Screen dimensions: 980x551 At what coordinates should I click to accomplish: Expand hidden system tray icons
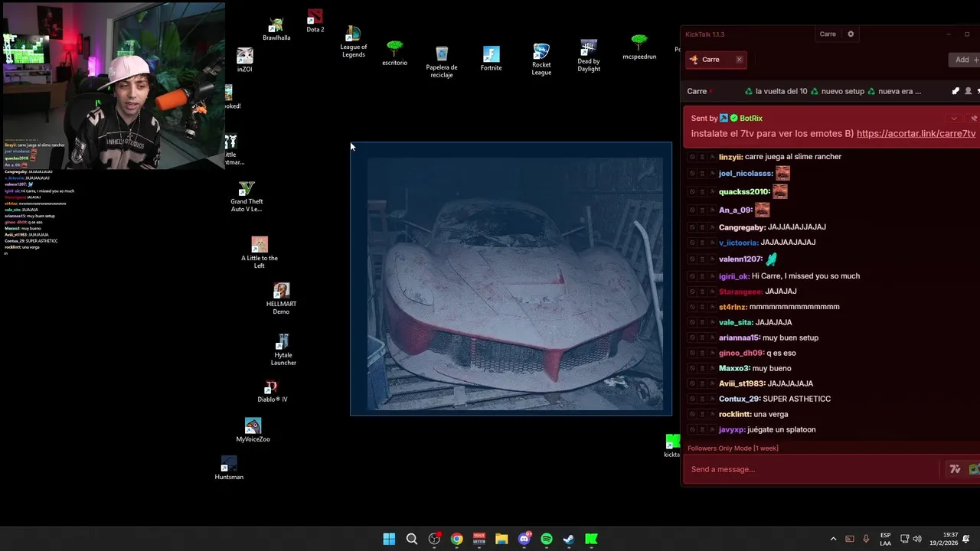(x=833, y=539)
